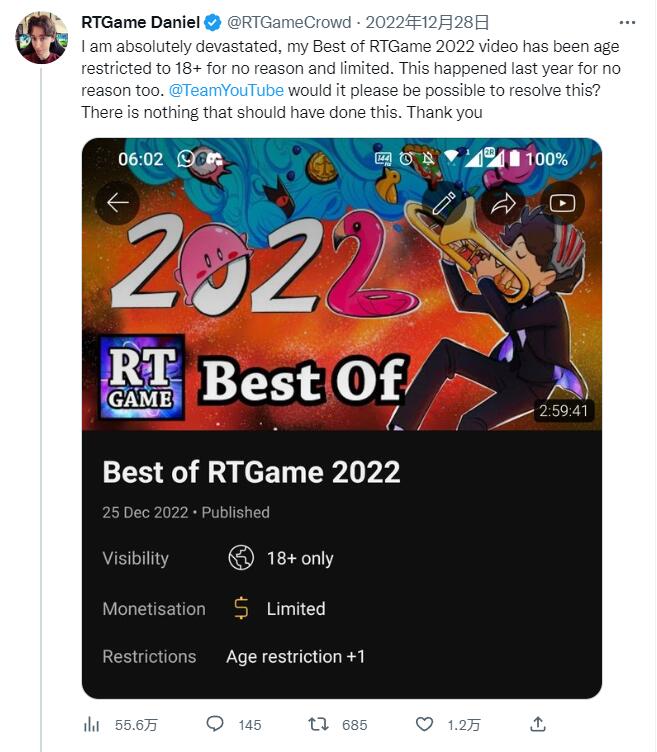Tap the pencil edit icon

(x=444, y=203)
